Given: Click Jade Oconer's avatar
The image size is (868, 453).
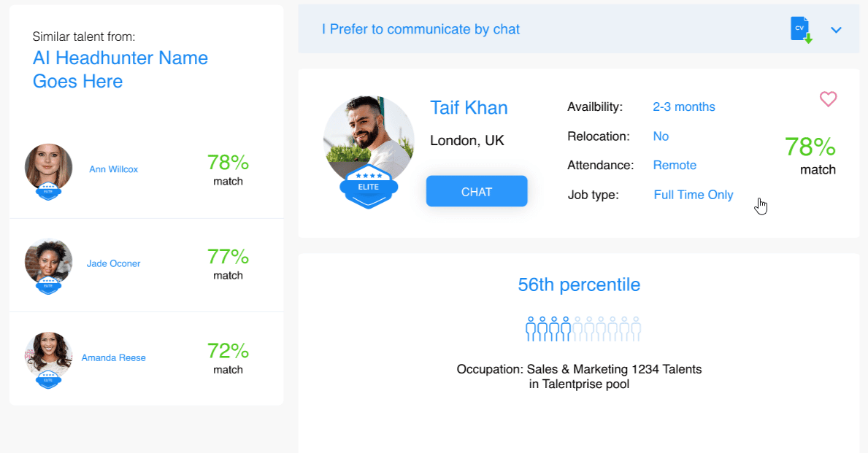Looking at the screenshot, I should pos(48,258).
